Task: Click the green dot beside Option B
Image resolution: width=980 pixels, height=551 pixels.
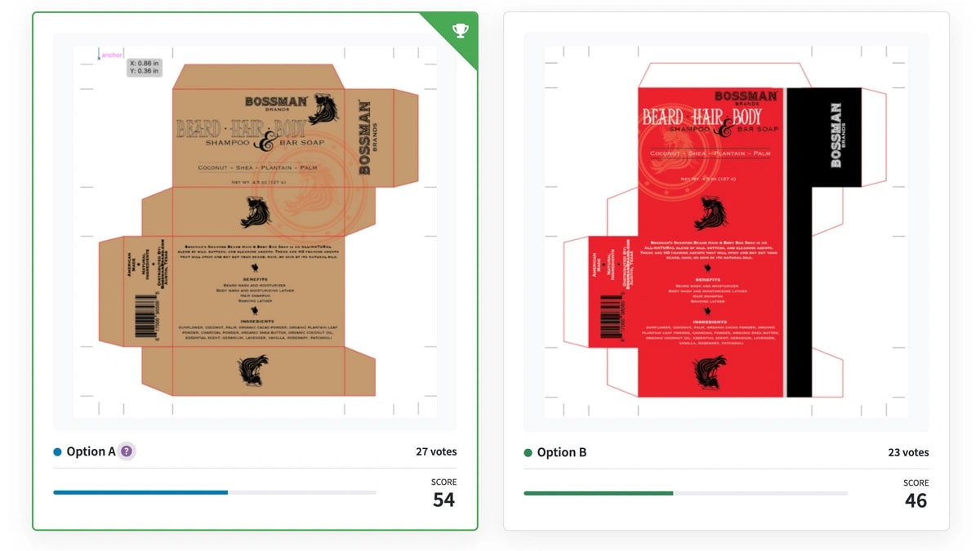Action: [x=528, y=452]
